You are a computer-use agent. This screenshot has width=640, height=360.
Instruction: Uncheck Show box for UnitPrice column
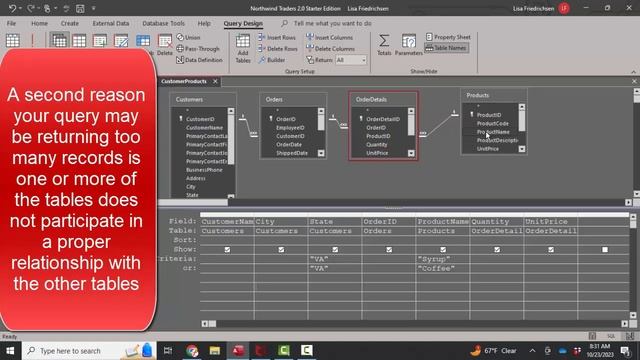click(551, 249)
